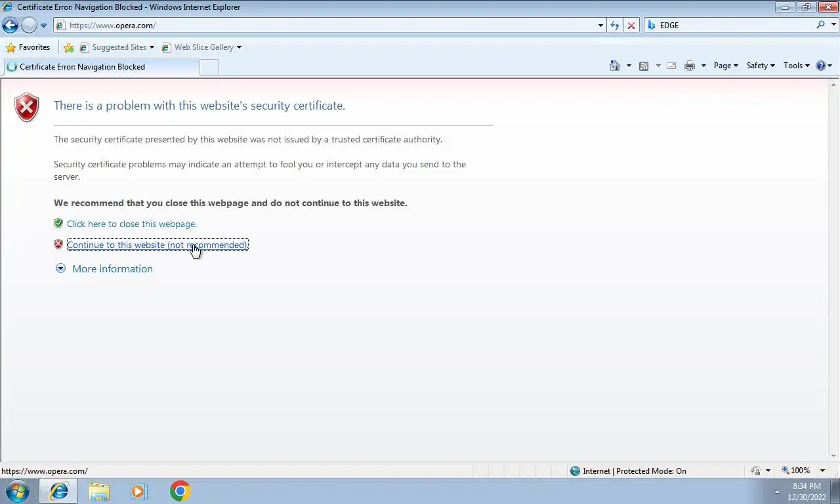Click the Read Mail envelope icon
This screenshot has width=840, height=504.
point(671,66)
